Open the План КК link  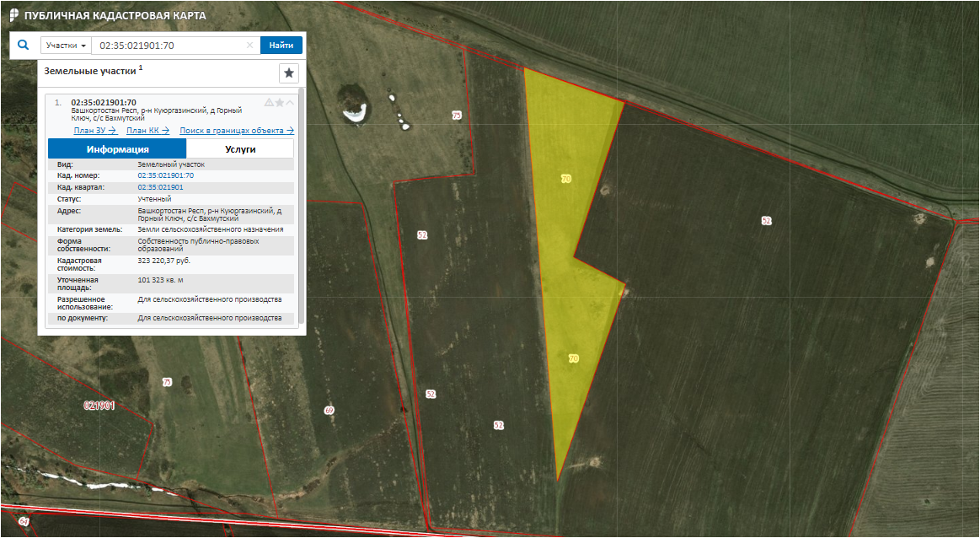[x=147, y=131]
